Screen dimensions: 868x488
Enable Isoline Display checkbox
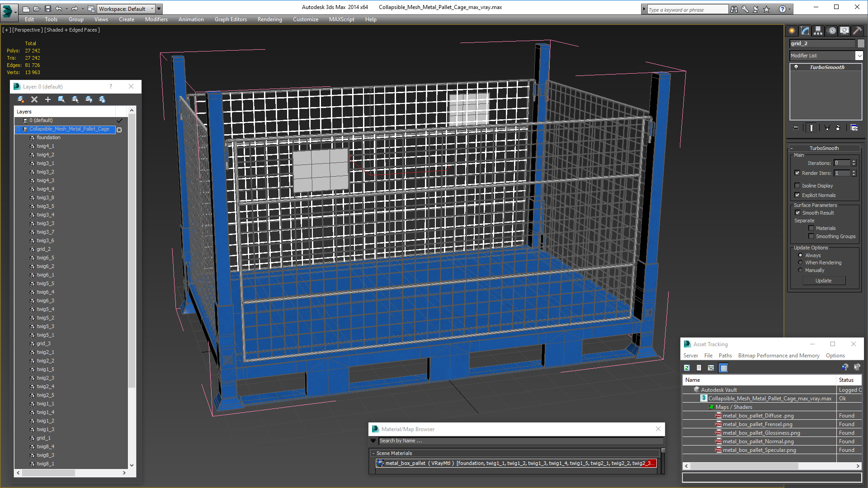(x=797, y=186)
